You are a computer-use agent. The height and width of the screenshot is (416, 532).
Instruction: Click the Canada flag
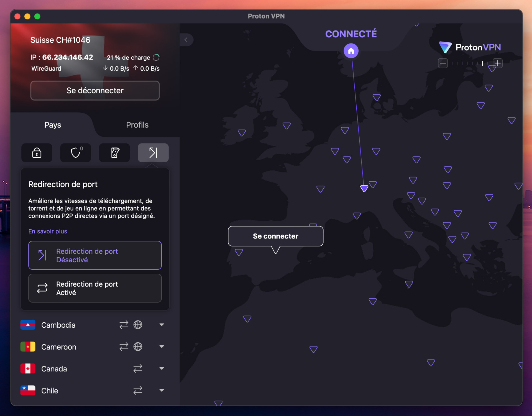click(28, 368)
